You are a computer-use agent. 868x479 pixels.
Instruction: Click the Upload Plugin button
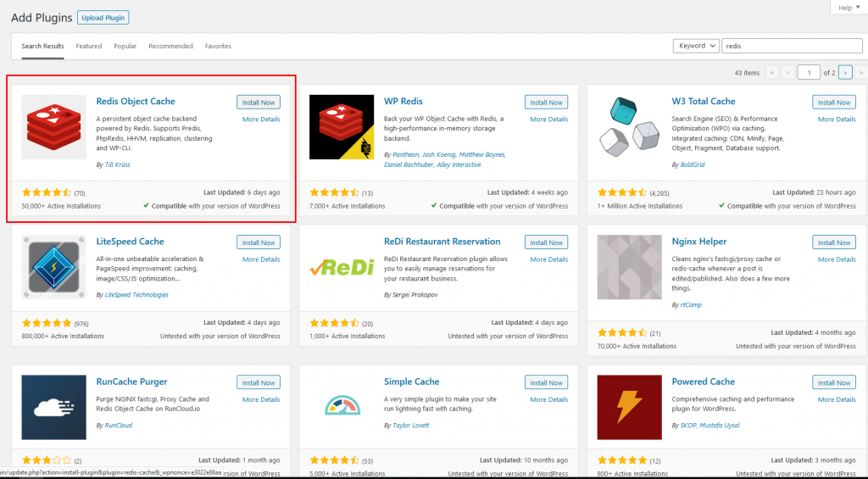pos(103,18)
